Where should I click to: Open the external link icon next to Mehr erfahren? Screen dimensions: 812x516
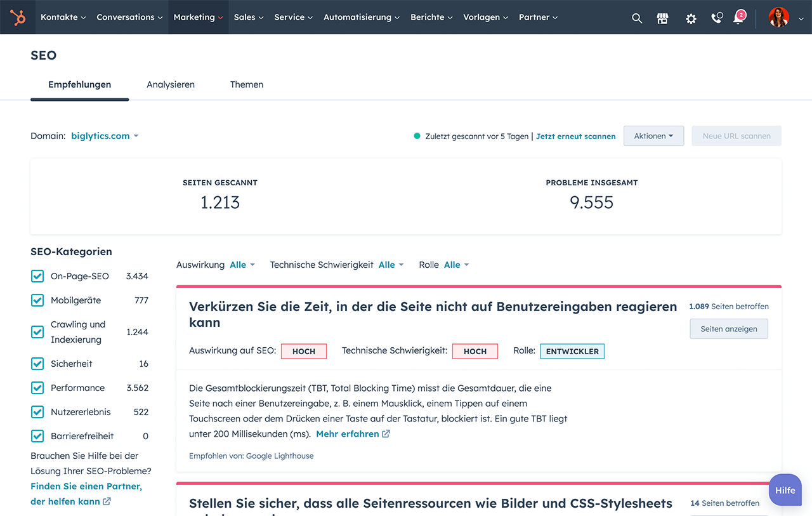(x=385, y=433)
